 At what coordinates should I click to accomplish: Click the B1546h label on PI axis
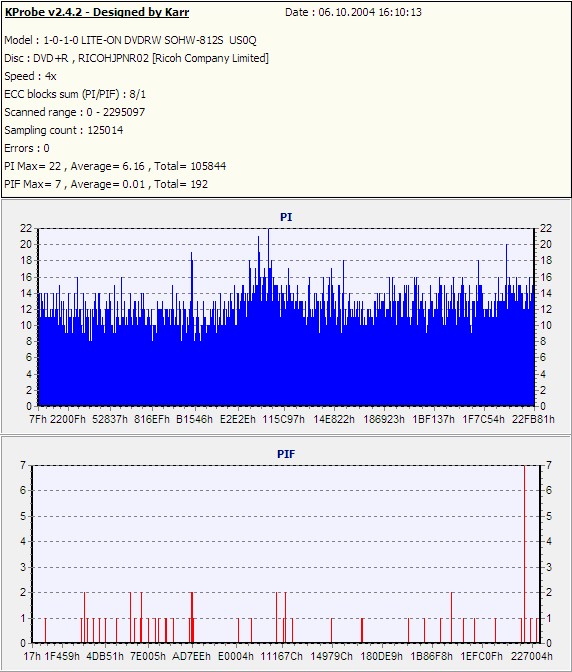click(194, 419)
